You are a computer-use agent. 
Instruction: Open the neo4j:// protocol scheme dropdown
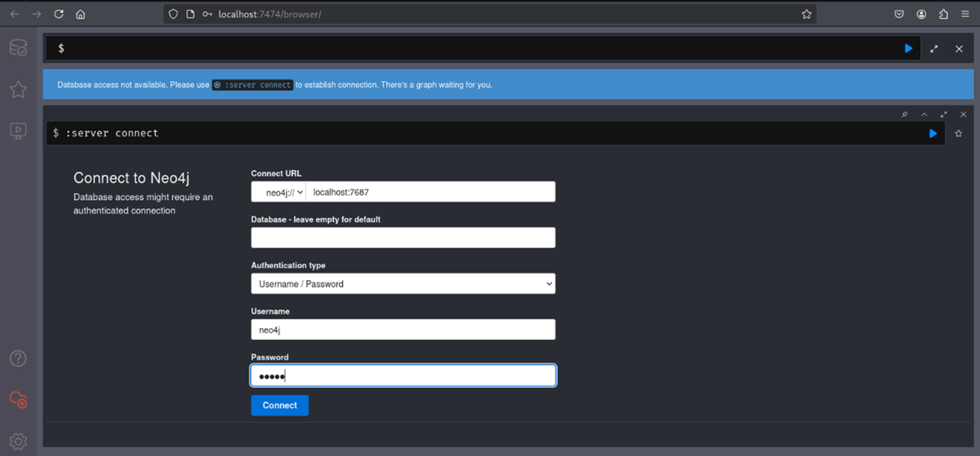click(x=279, y=192)
